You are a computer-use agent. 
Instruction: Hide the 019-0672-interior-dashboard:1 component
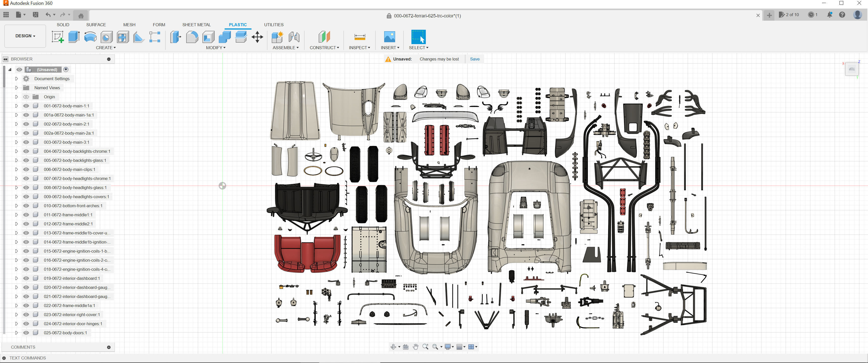26,279
